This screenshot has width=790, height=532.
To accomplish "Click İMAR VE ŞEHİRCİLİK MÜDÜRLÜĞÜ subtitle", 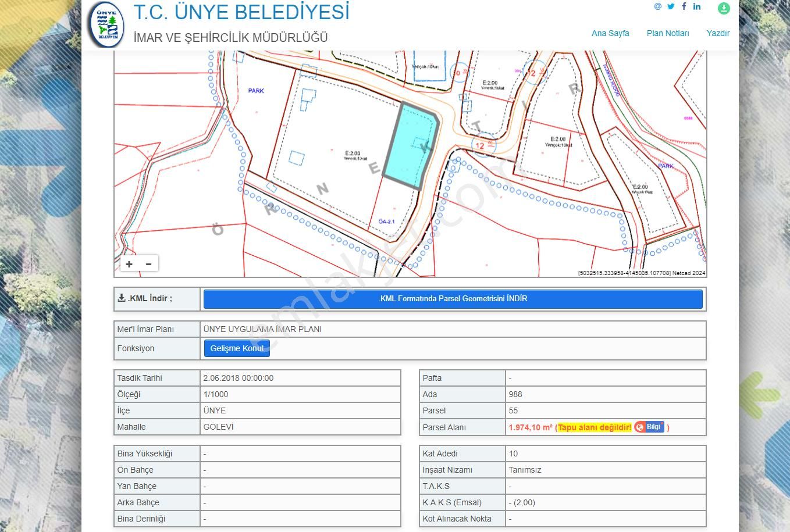I will (230, 38).
